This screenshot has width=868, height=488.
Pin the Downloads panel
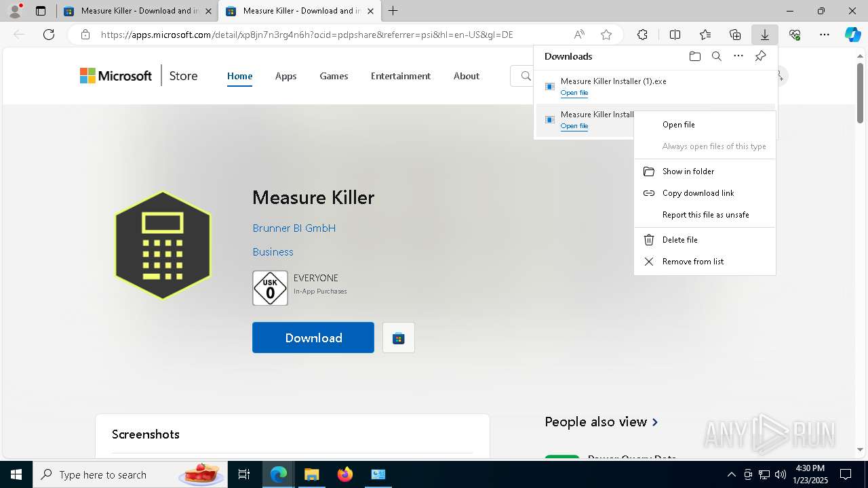click(760, 56)
